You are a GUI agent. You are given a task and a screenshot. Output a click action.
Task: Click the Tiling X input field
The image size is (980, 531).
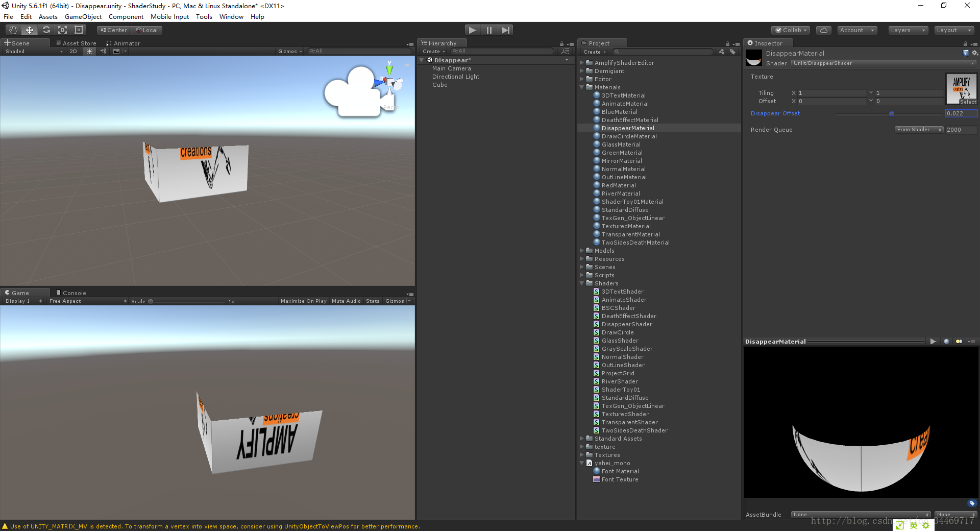tap(832, 93)
